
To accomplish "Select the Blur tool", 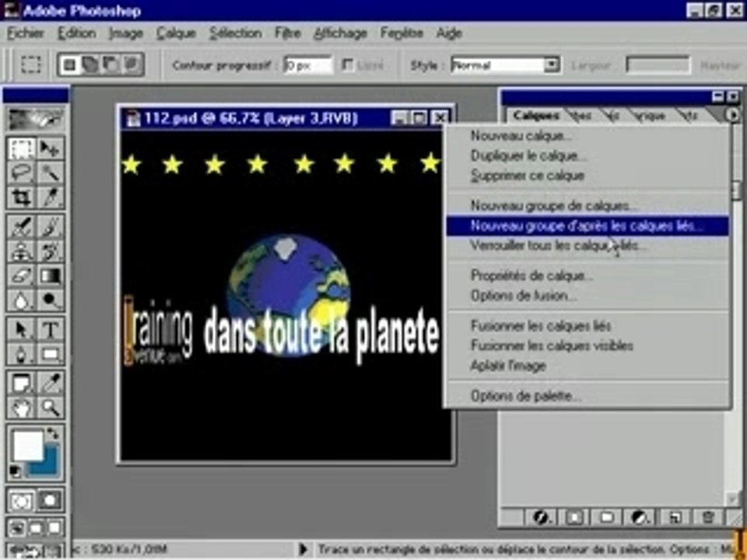I will pyautogui.click(x=21, y=300).
